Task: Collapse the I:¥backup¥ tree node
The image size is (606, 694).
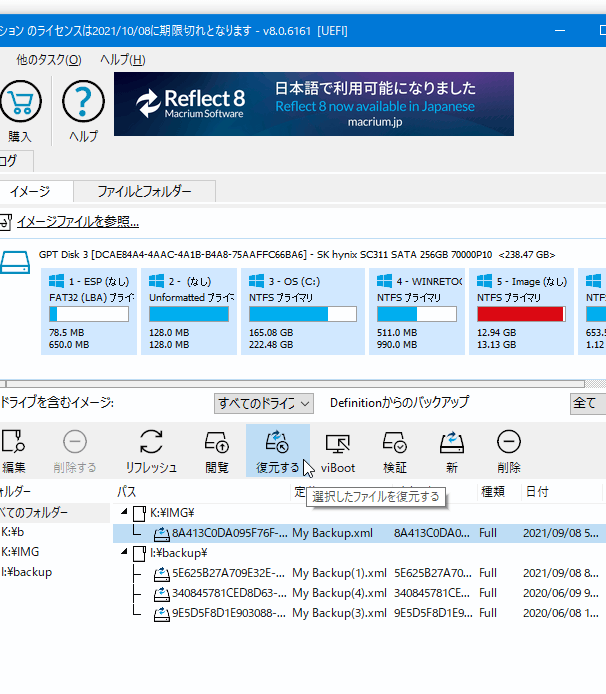Action: coord(124,551)
